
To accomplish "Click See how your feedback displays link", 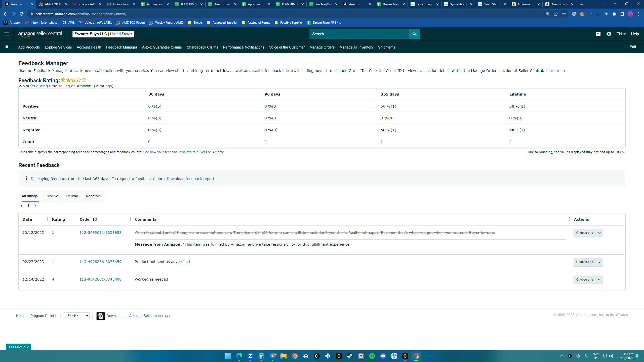I will point(184,152).
